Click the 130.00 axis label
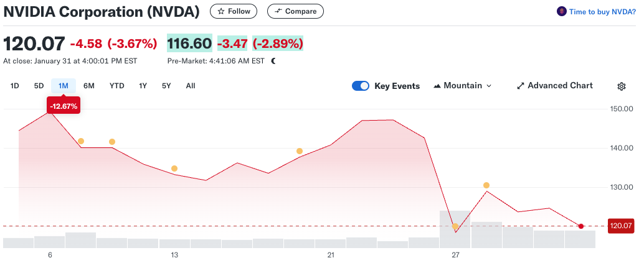Image resolution: width=644 pixels, height=263 pixels. (620, 187)
